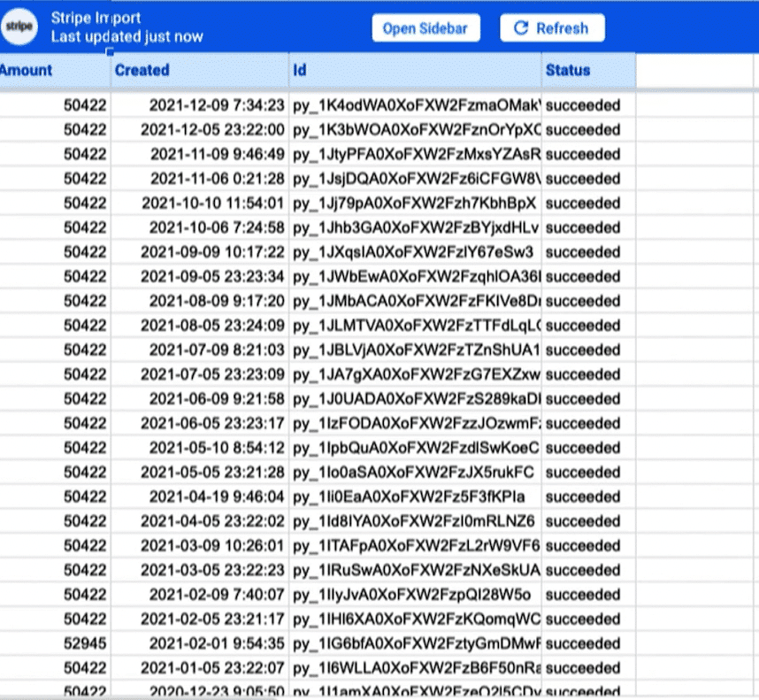Select cell with date 2021-10-06 7:24:58
The image size is (759, 700).
pyautogui.click(x=199, y=227)
